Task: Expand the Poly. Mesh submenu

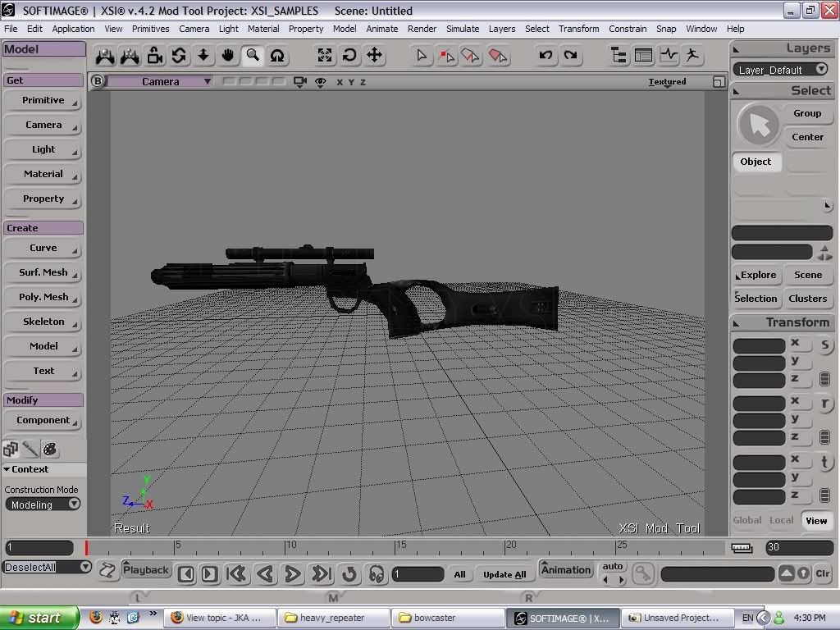Action: [x=43, y=297]
